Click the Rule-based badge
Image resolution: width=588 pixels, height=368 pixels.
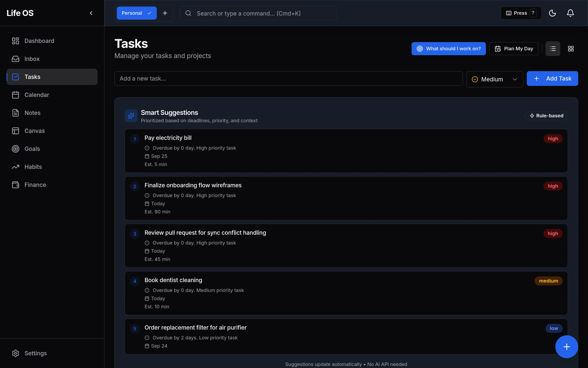(x=546, y=116)
